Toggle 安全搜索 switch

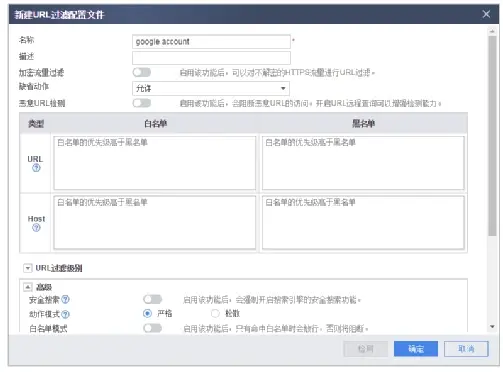pos(152,299)
